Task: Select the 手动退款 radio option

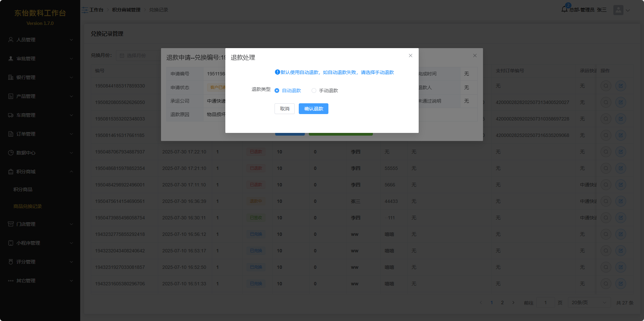Action: (314, 91)
